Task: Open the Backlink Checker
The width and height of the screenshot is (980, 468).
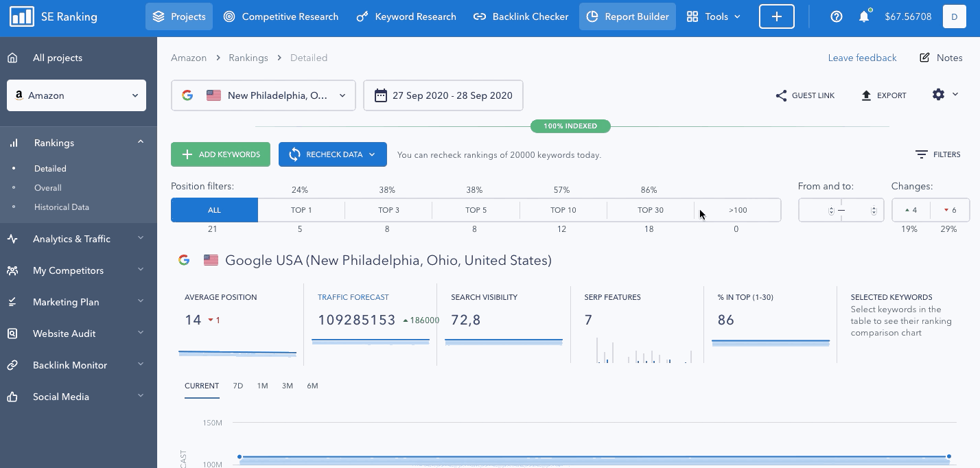Action: [521, 16]
